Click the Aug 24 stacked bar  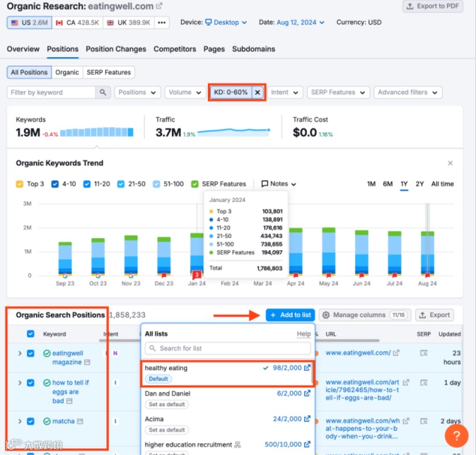click(427, 254)
